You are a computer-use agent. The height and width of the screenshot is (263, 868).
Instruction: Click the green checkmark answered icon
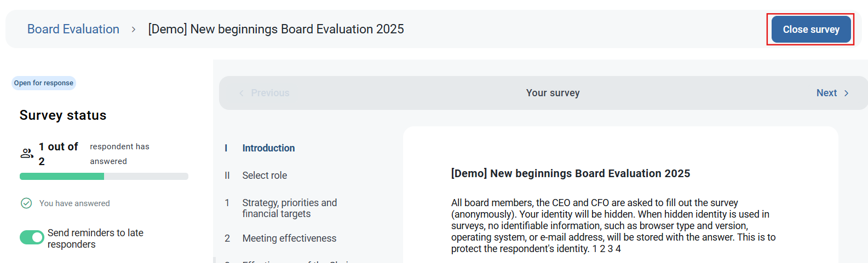[26, 203]
